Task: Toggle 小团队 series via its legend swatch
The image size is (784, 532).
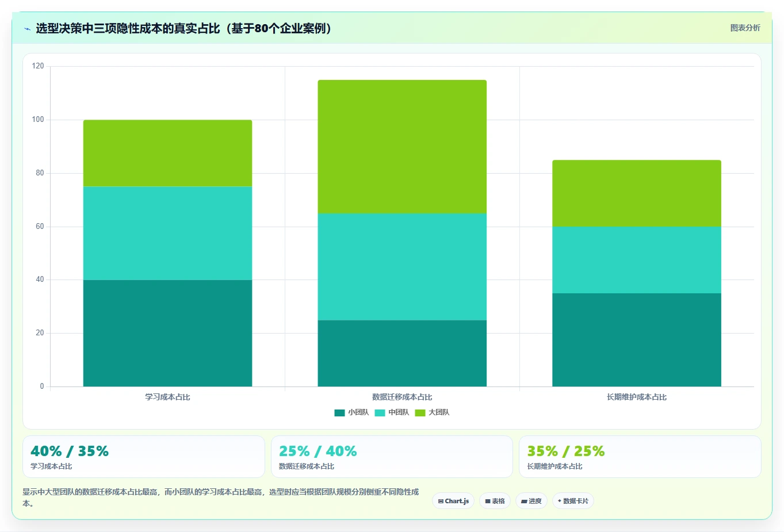Action: point(339,412)
